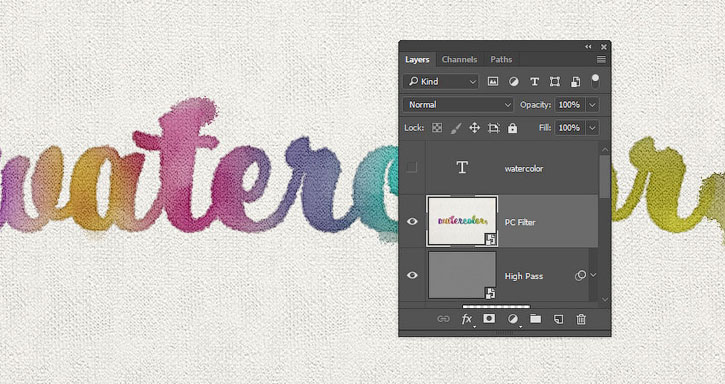This screenshot has height=384, width=725.
Task: Click the Opacity label
Action: 535,105
